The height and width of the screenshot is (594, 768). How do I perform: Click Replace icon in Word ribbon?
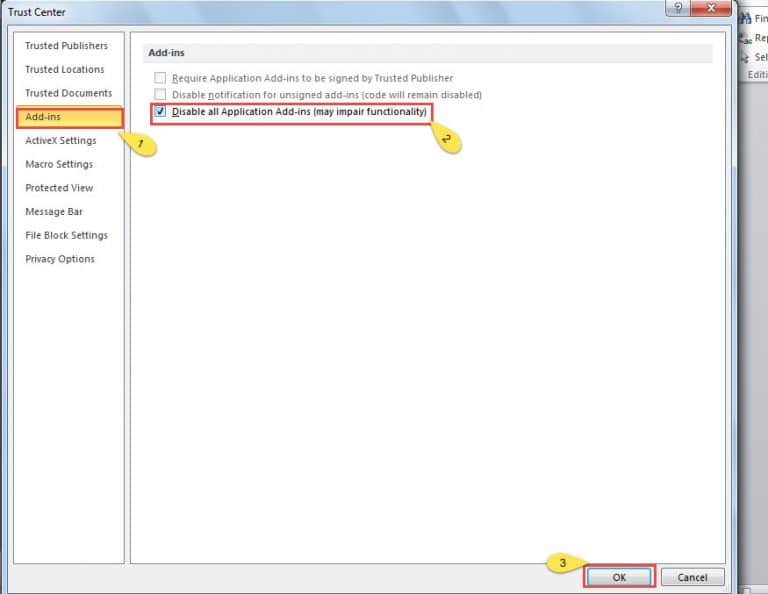pyautogui.click(x=745, y=38)
